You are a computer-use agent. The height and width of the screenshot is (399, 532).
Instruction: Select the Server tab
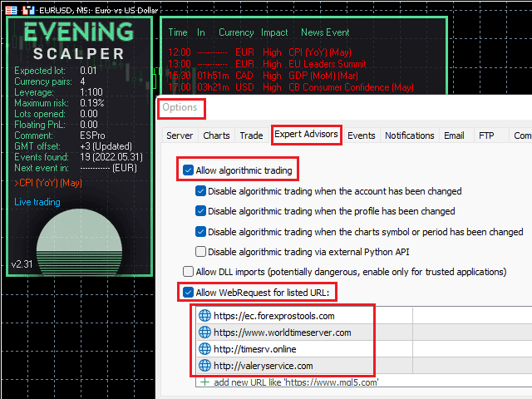180,135
